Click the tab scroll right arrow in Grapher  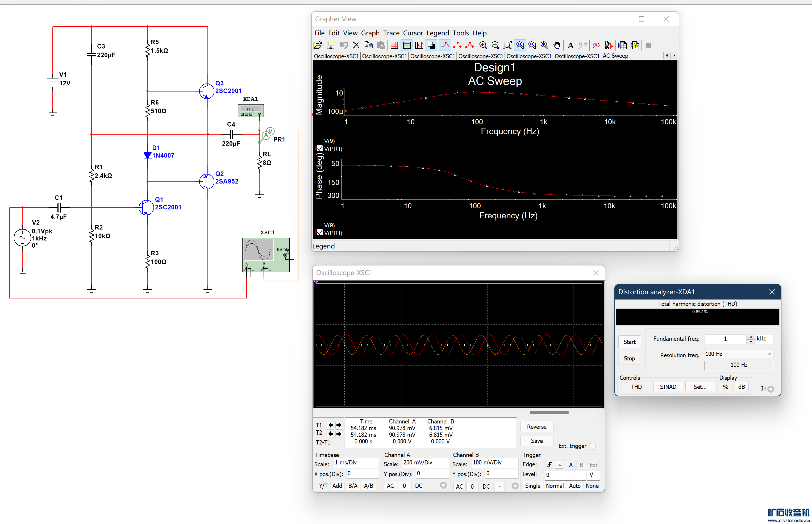click(x=674, y=56)
